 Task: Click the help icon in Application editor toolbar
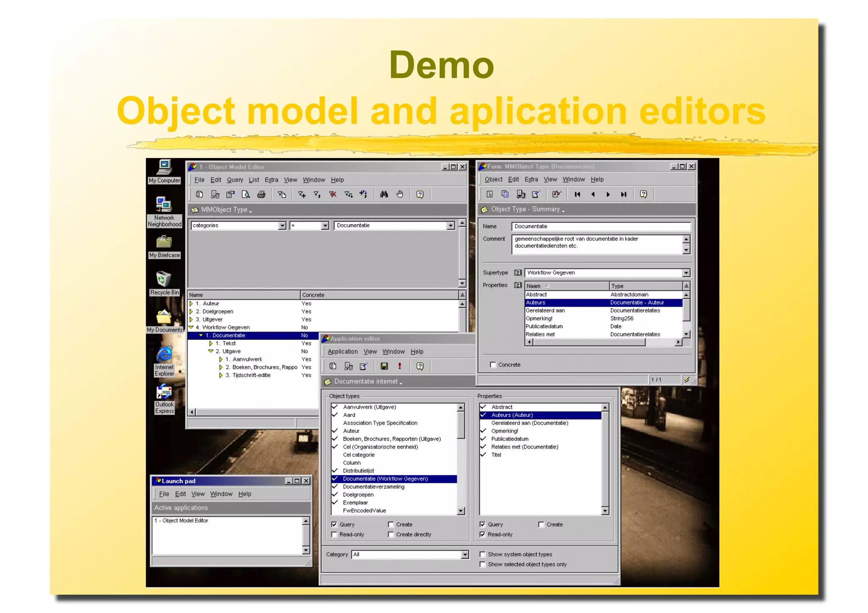click(420, 366)
